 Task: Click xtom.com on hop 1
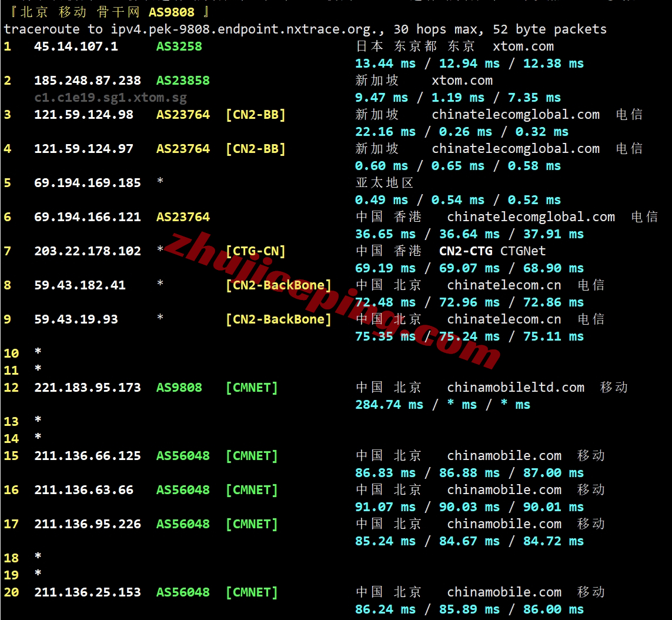pyautogui.click(x=523, y=46)
